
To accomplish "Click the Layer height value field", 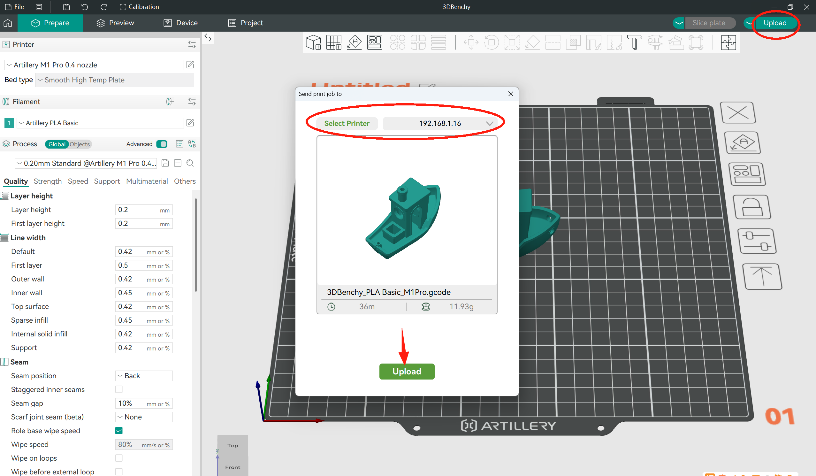I will (144, 210).
